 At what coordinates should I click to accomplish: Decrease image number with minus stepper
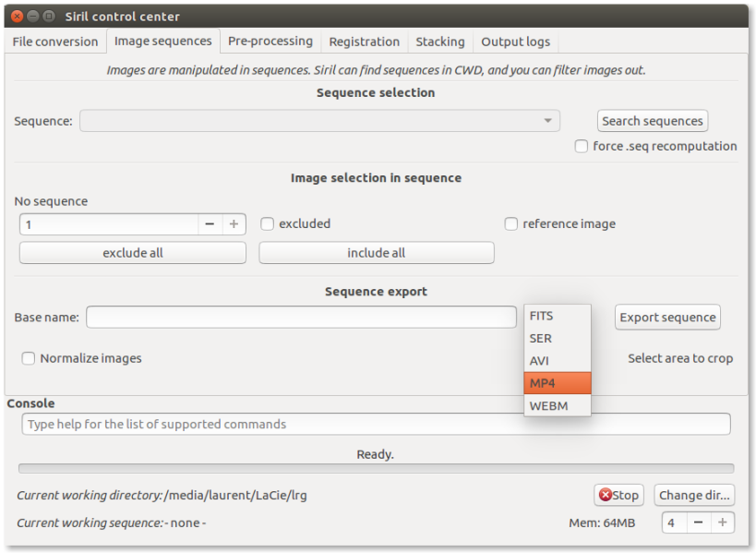(210, 224)
